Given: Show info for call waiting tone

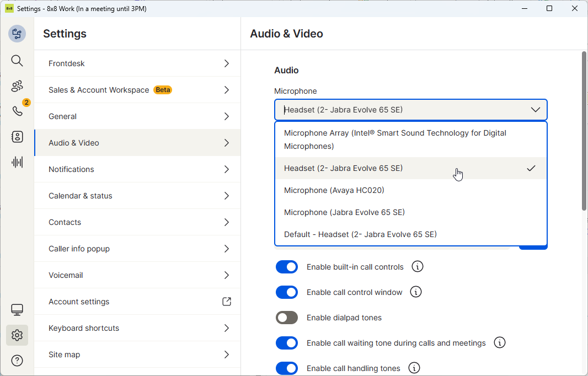Looking at the screenshot, I should pos(500,342).
